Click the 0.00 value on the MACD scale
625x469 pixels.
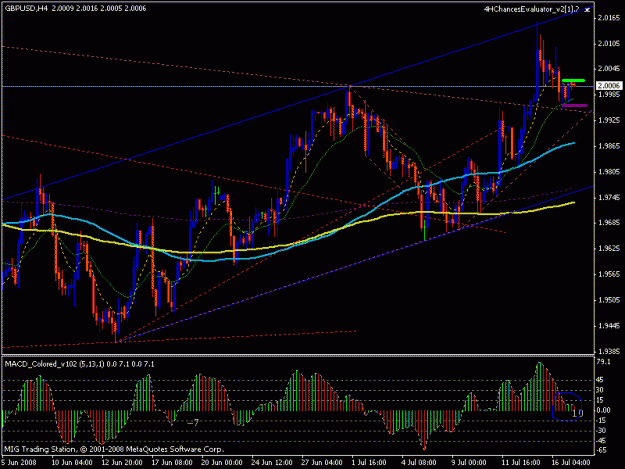point(603,410)
